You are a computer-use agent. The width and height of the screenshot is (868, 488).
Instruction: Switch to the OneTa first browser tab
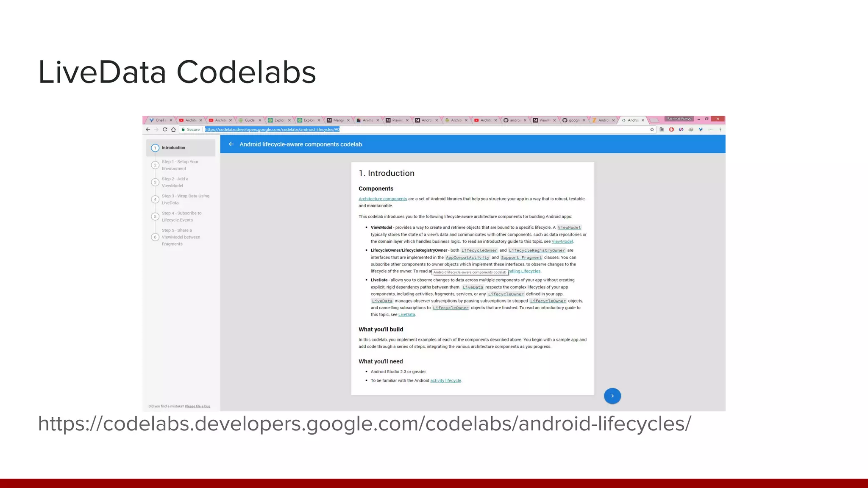click(x=160, y=120)
